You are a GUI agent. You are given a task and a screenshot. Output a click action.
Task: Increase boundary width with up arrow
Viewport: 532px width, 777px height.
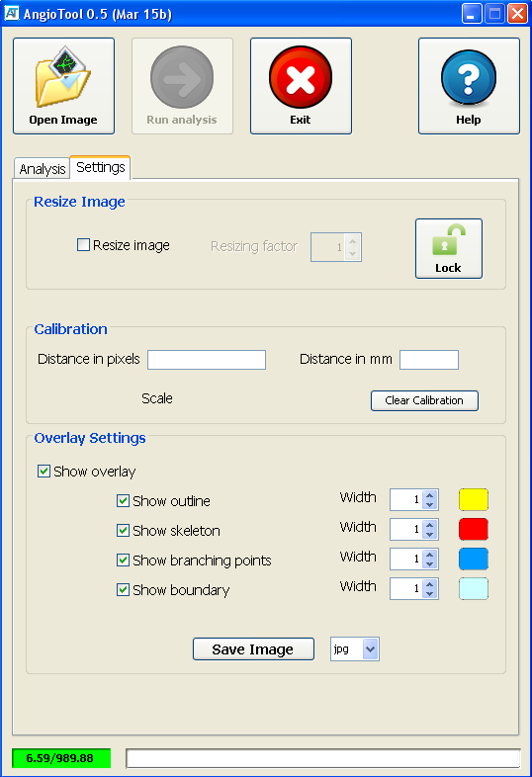[430, 584]
